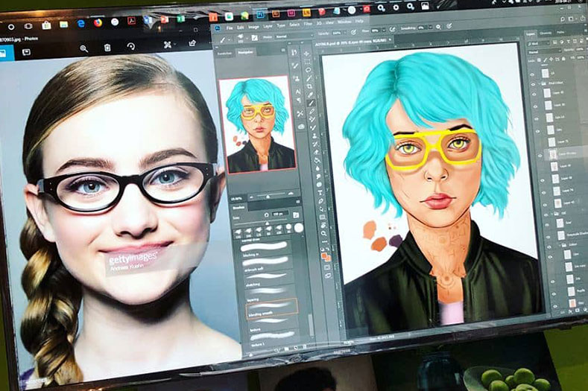Open Edit and Create icon in Photos
The width and height of the screenshot is (588, 391).
point(168,45)
